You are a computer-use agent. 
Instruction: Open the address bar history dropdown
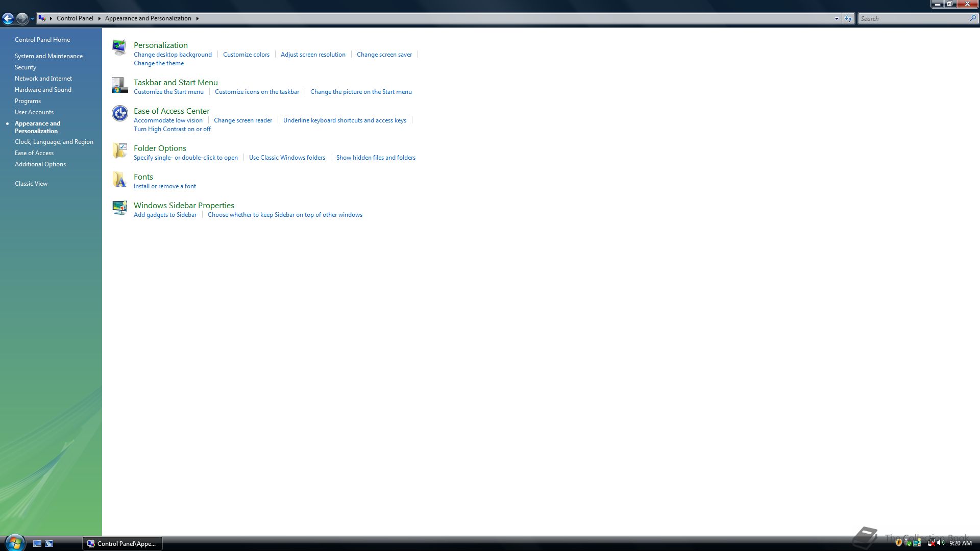pos(836,19)
